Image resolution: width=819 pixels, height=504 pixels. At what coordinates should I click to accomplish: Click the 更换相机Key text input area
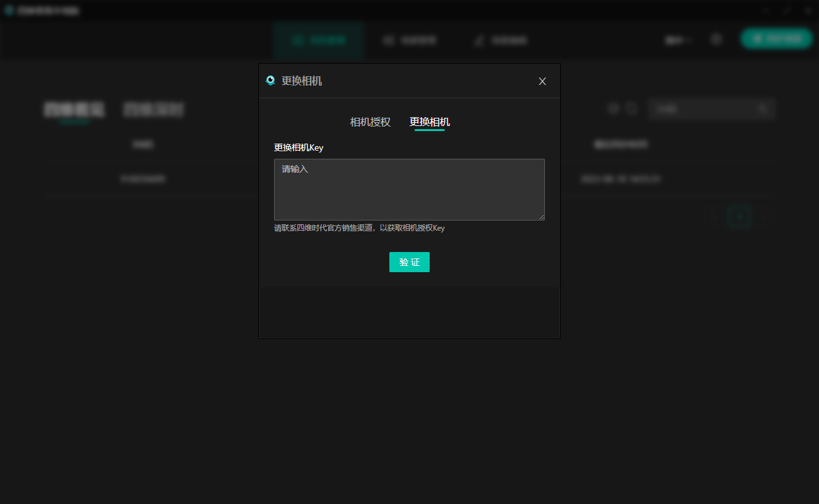pos(409,189)
